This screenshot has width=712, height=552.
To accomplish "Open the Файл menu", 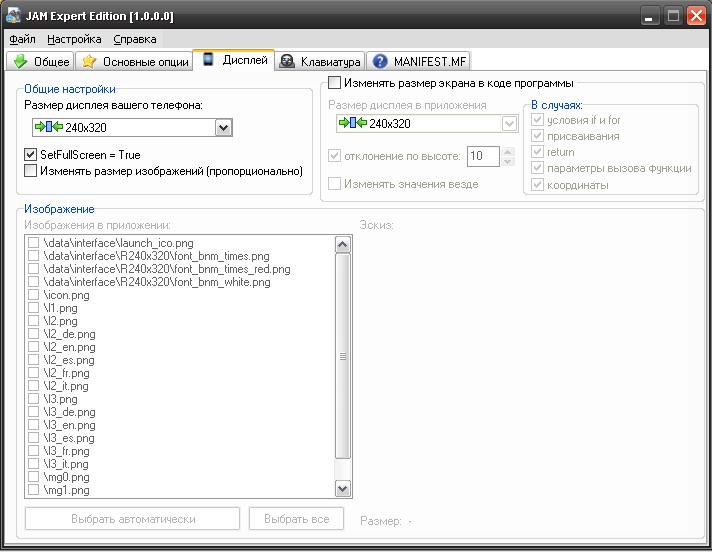I will pos(22,39).
